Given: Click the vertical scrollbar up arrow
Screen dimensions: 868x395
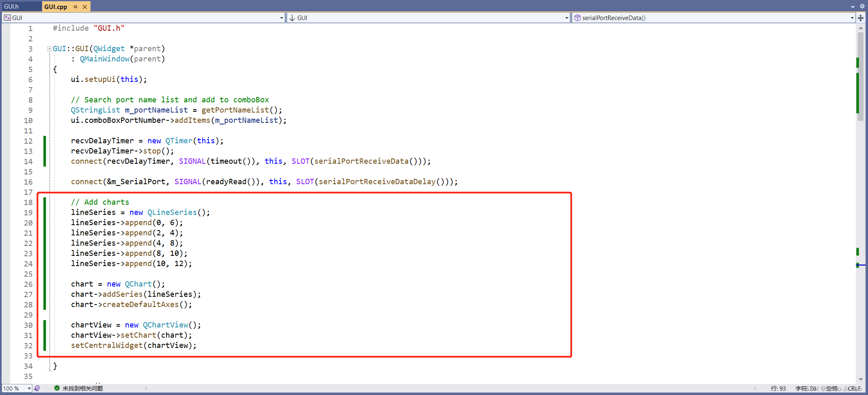Looking at the screenshot, I should 861,28.
